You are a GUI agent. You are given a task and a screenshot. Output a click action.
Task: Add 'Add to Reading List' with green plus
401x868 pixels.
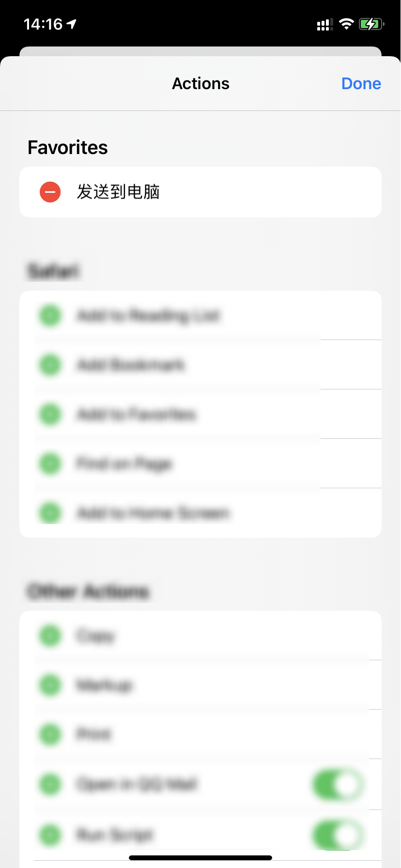click(x=50, y=316)
